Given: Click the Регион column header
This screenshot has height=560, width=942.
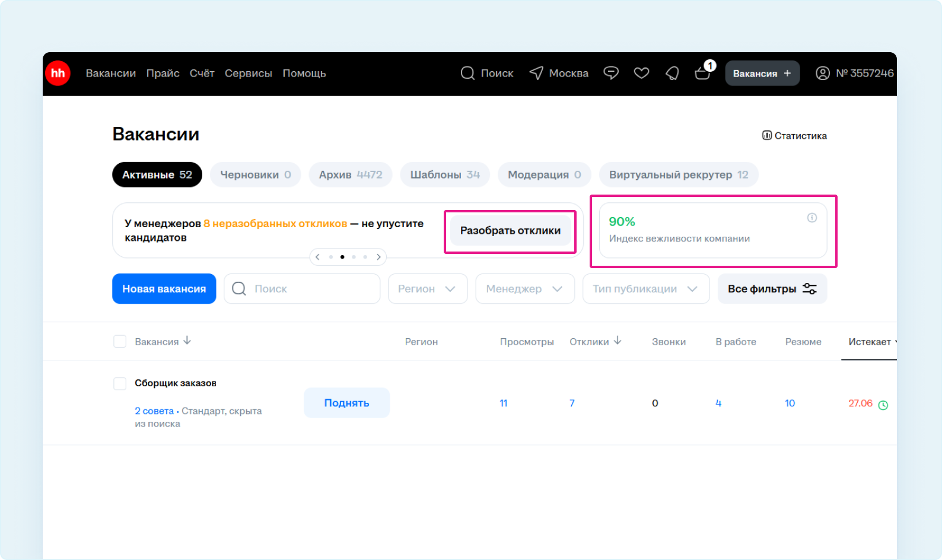Looking at the screenshot, I should coord(421,342).
